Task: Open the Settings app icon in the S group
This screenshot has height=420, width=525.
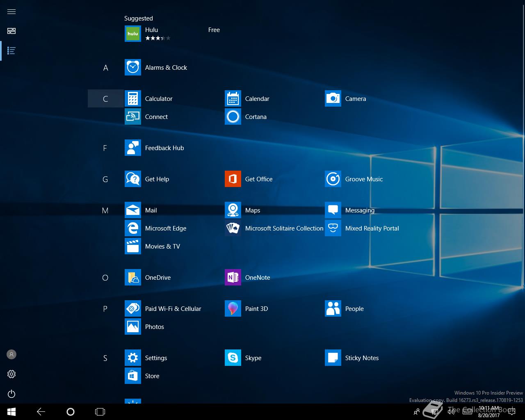Action: [133, 358]
